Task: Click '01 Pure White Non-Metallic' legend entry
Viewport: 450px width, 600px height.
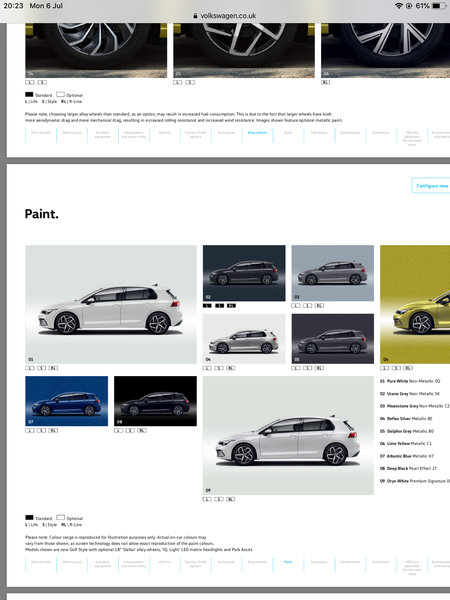Action: (x=410, y=381)
